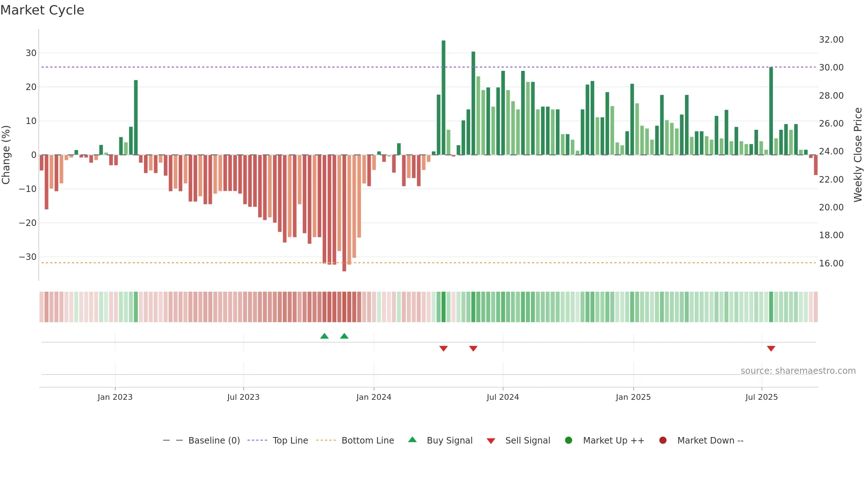The image size is (868, 488).
Task: Click the lowest red bar below the bottom line
Action: (344, 213)
